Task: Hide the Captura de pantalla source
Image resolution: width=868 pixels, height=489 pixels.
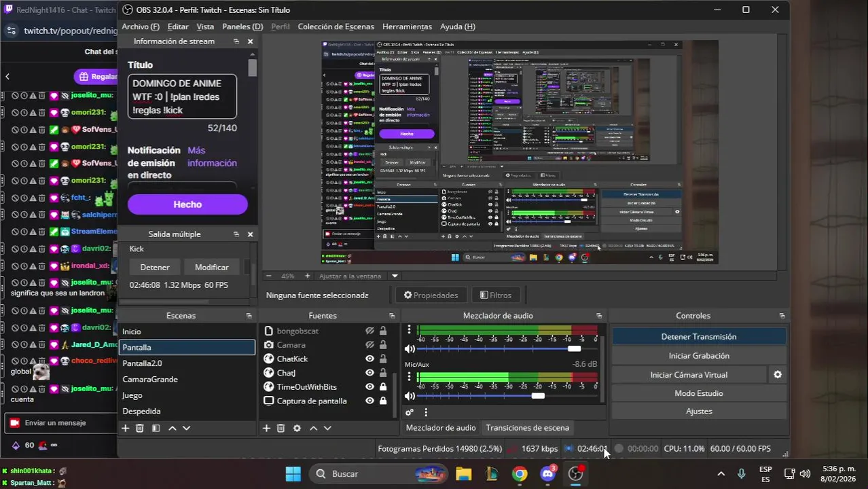Action: pyautogui.click(x=369, y=401)
